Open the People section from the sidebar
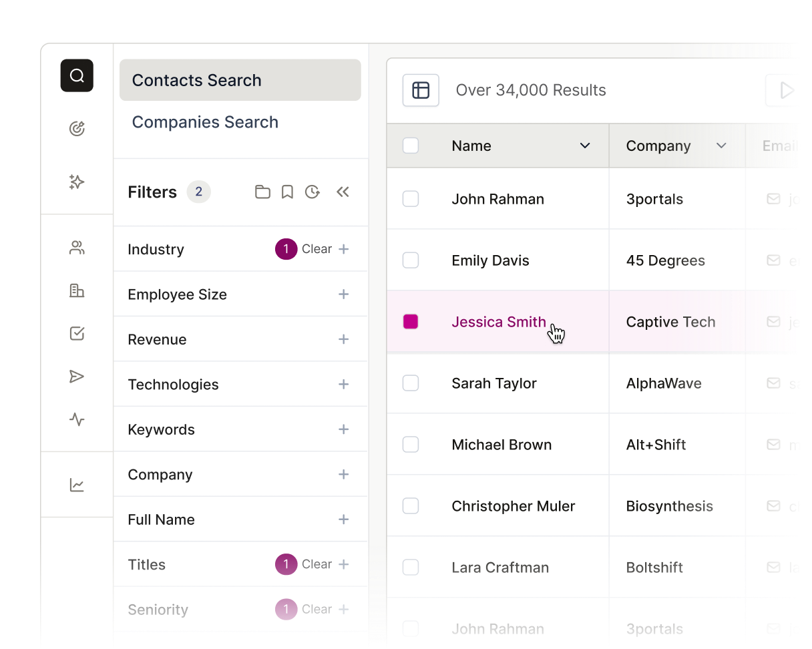 [x=77, y=248]
